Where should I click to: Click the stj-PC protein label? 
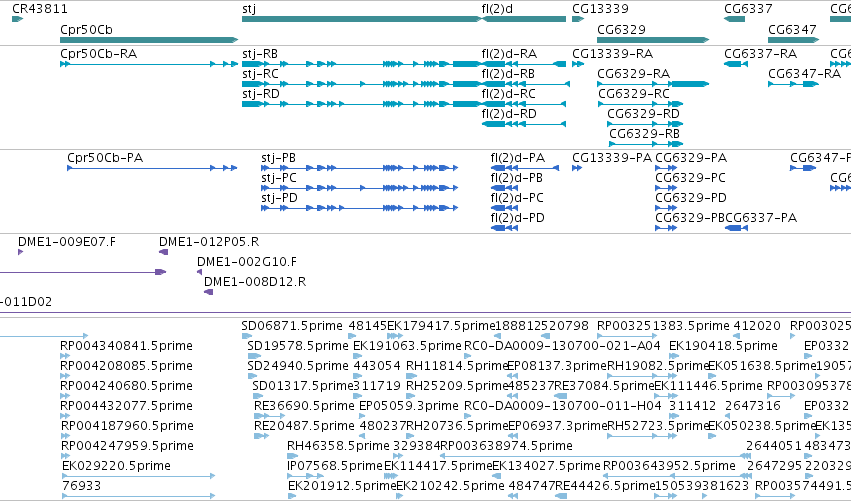[279, 178]
